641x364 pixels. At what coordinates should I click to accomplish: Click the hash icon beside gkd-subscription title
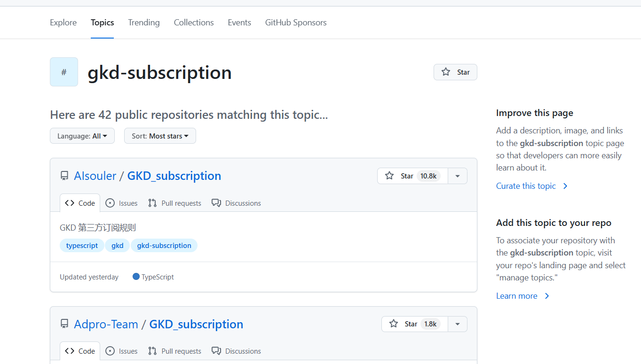(x=64, y=72)
